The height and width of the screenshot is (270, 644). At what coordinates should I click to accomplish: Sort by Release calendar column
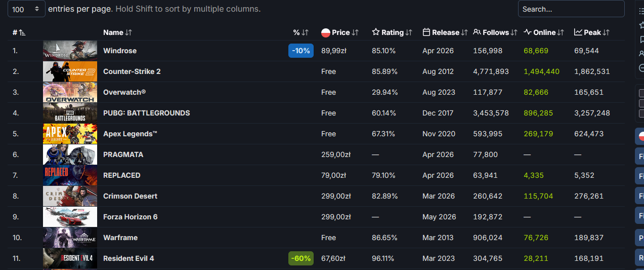(445, 32)
